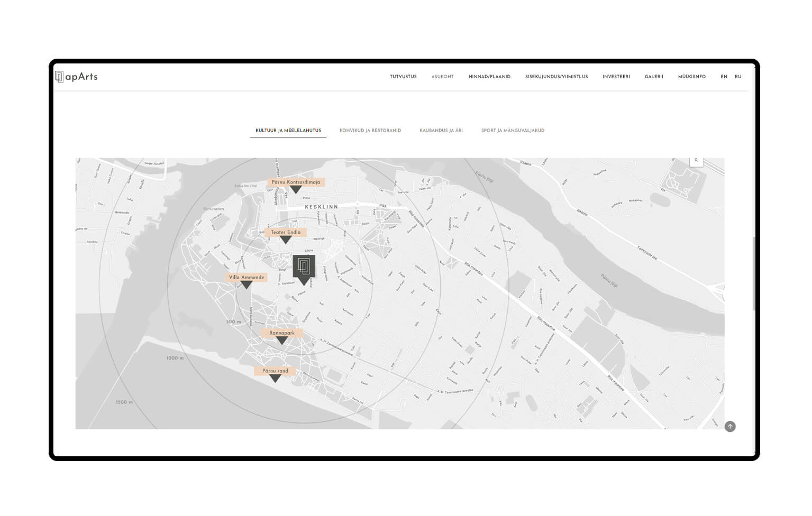
Task: Click the 500 m radius label
Action: pos(233,322)
